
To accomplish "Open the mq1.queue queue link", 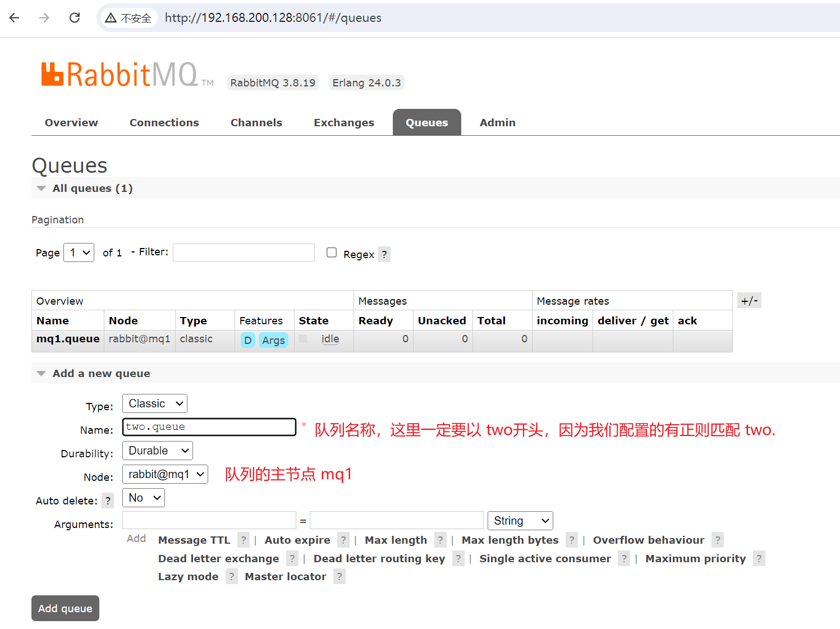I will pos(67,339).
